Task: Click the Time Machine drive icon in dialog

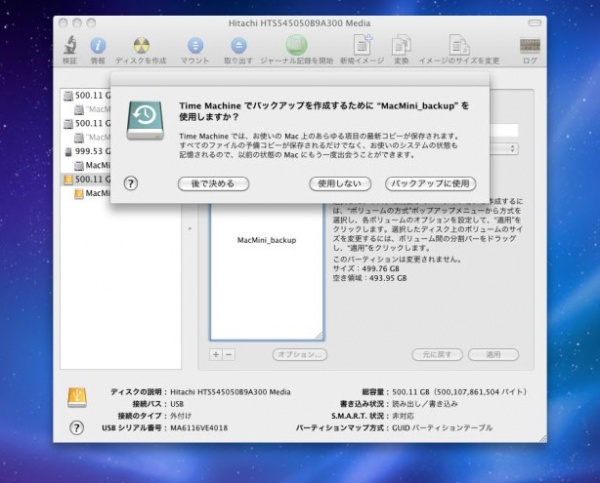Action: click(x=145, y=120)
